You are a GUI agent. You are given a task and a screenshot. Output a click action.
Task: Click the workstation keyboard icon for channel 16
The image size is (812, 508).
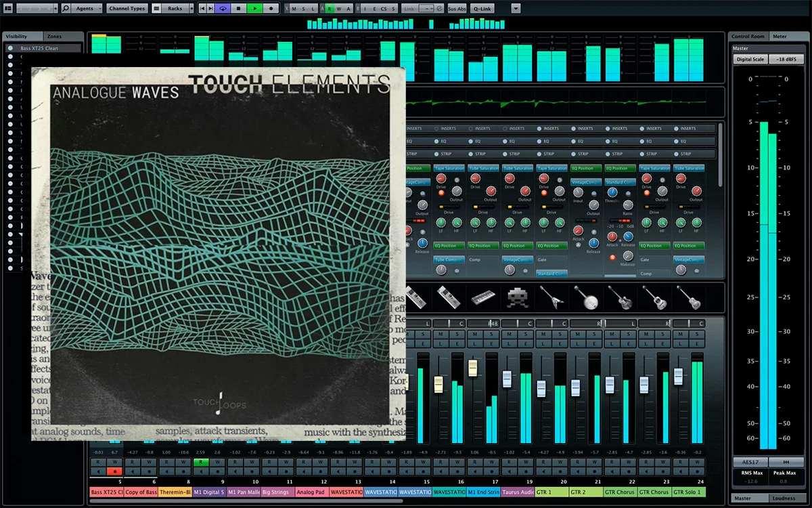449,297
